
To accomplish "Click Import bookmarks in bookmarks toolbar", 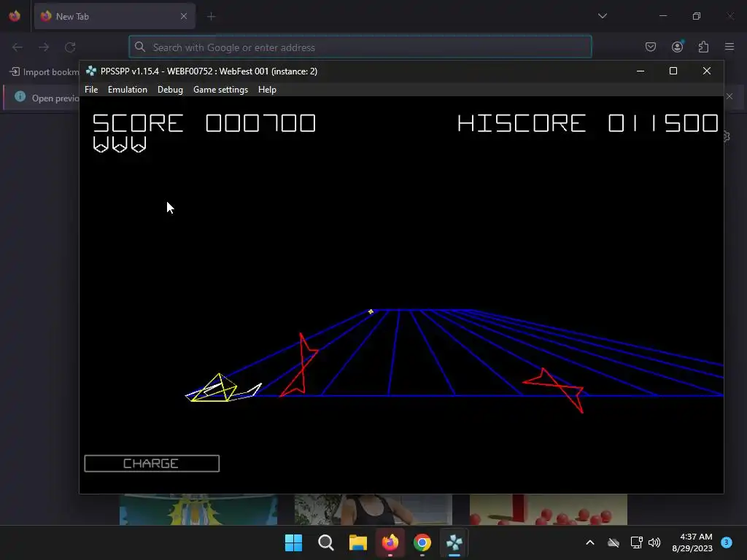I will click(44, 72).
